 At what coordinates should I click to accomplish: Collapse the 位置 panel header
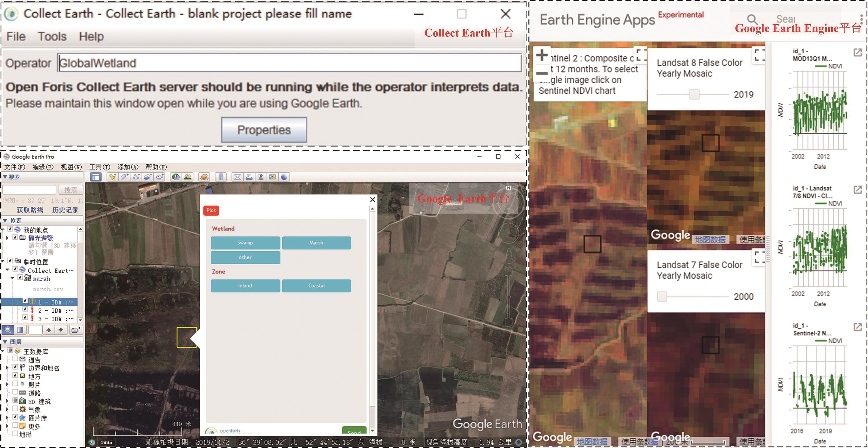42,221
